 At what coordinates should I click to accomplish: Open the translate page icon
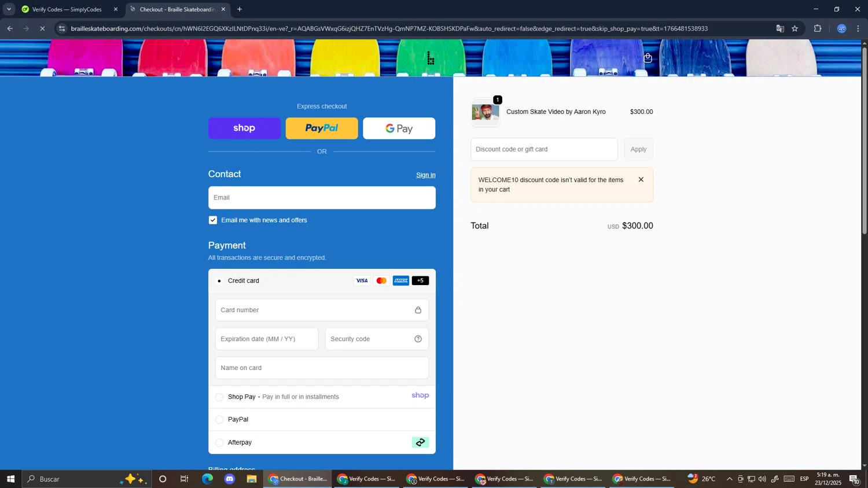pos(780,28)
